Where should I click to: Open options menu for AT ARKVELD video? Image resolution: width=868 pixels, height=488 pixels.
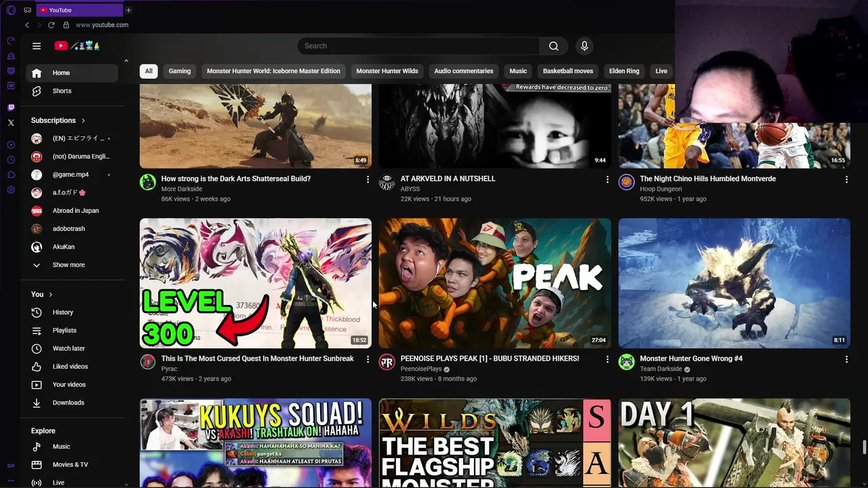607,180
